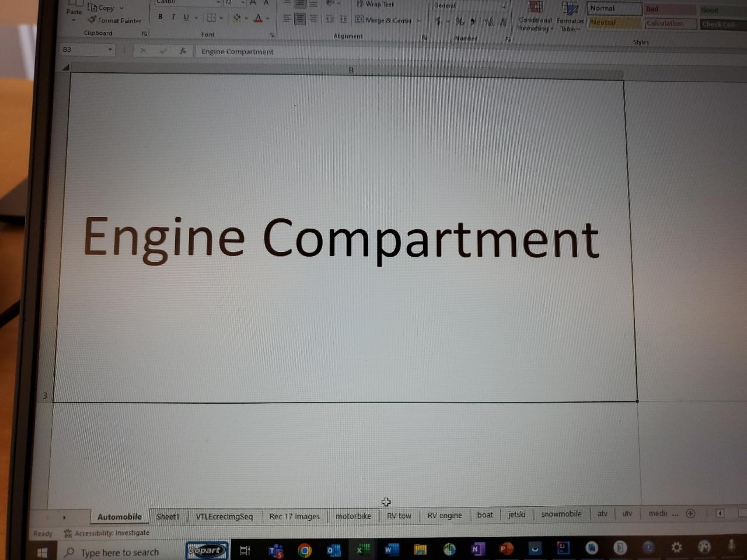747x560 pixels.
Task: Open the Font settings dialog launcher
Action: (272, 36)
